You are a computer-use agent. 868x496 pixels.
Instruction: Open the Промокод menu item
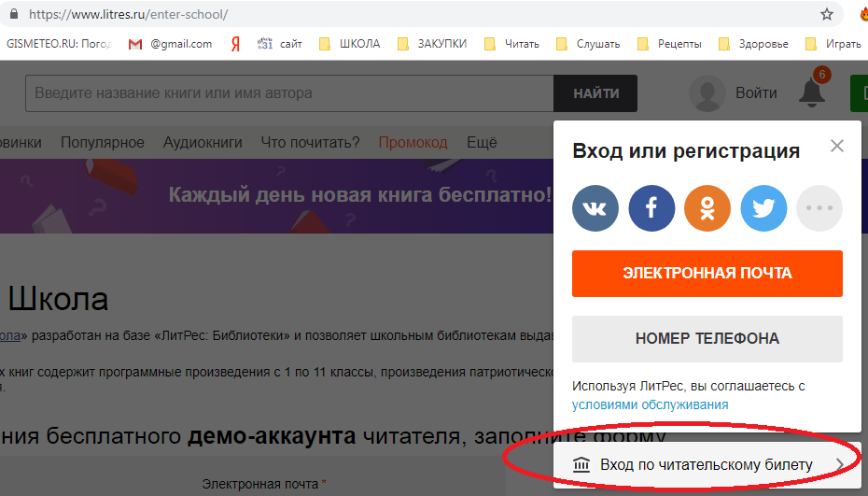(413, 142)
